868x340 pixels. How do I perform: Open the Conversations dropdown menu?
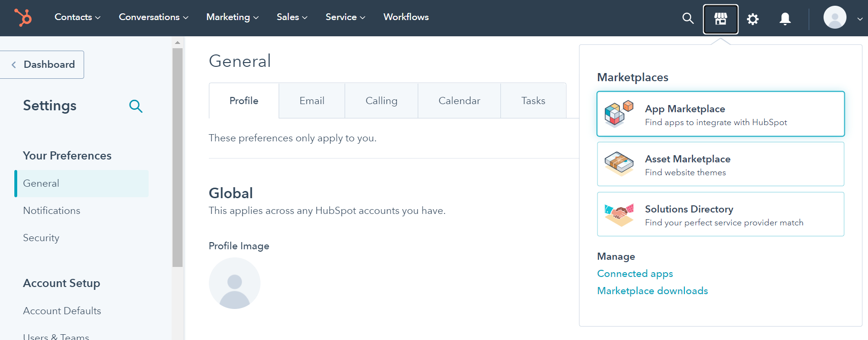[154, 17]
